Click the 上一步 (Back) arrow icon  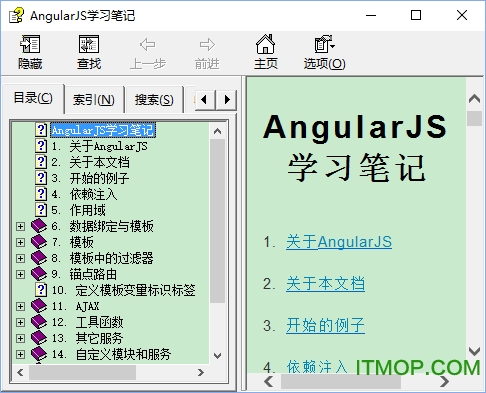click(147, 45)
